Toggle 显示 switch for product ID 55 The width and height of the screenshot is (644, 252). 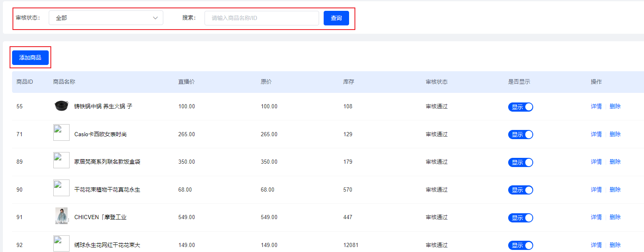tap(520, 107)
